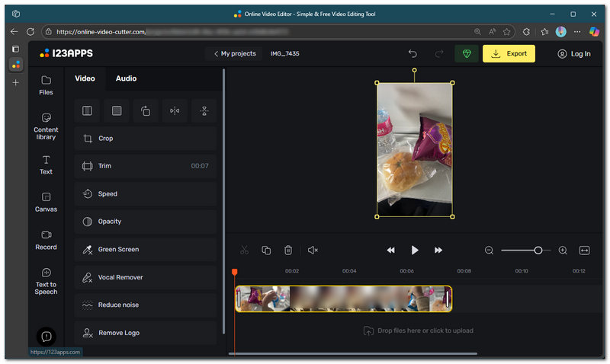The width and height of the screenshot is (610, 364).
Task: Expand the Speed settings
Action: (x=146, y=194)
